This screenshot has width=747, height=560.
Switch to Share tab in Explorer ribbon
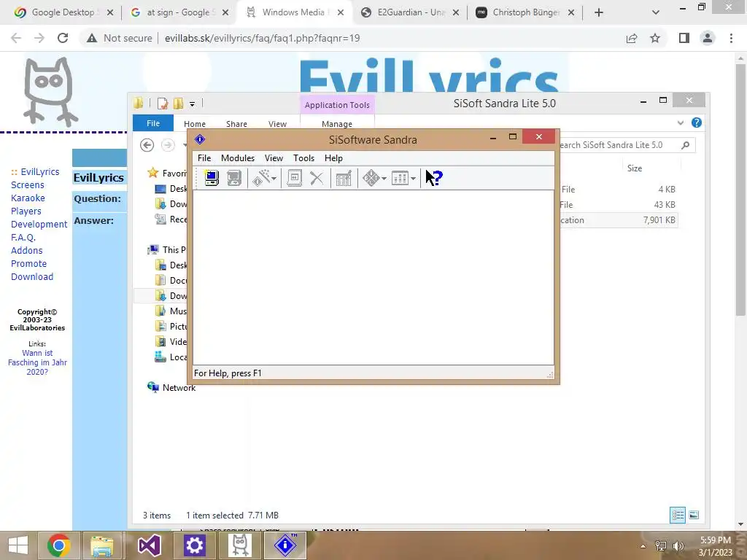237,124
